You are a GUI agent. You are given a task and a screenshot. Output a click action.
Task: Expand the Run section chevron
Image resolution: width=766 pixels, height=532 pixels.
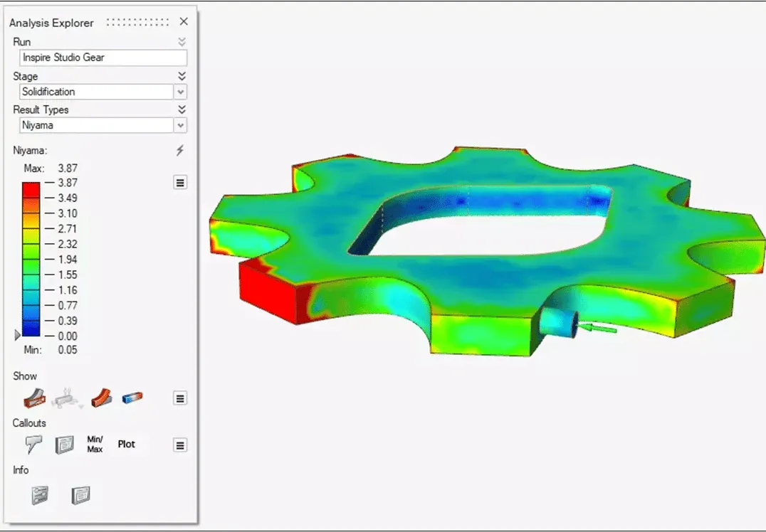(x=182, y=42)
